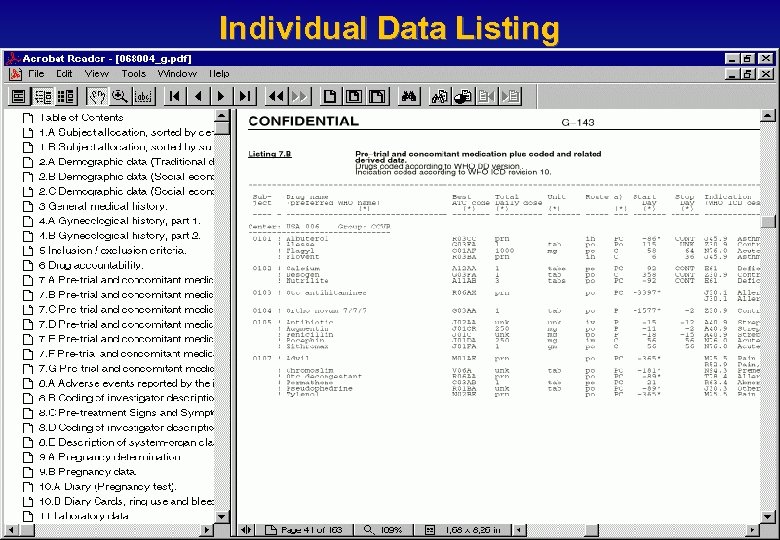This screenshot has width=780, height=540.
Task: Select bookmark '5 Inclusion / exclusion criteria.'
Action: pos(113,251)
